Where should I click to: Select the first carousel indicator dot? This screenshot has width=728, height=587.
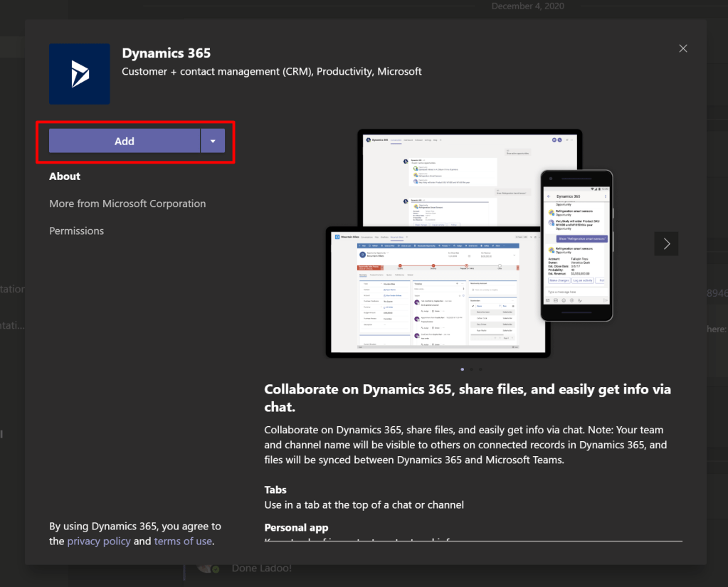(463, 369)
